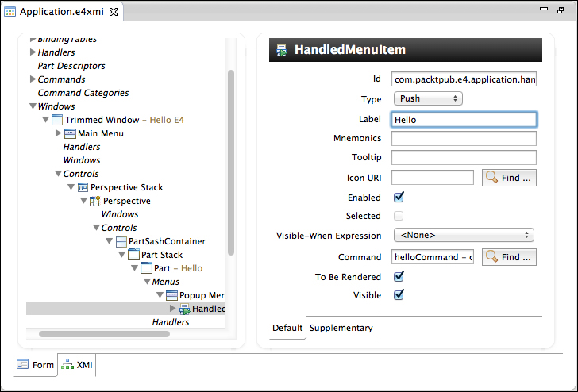Uncheck the Enabled checkbox
This screenshot has width=578, height=392.
tap(399, 198)
